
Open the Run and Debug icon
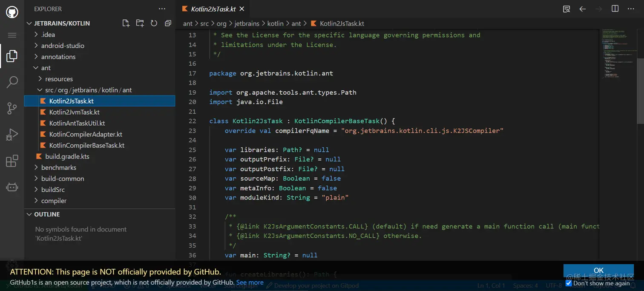(x=12, y=135)
